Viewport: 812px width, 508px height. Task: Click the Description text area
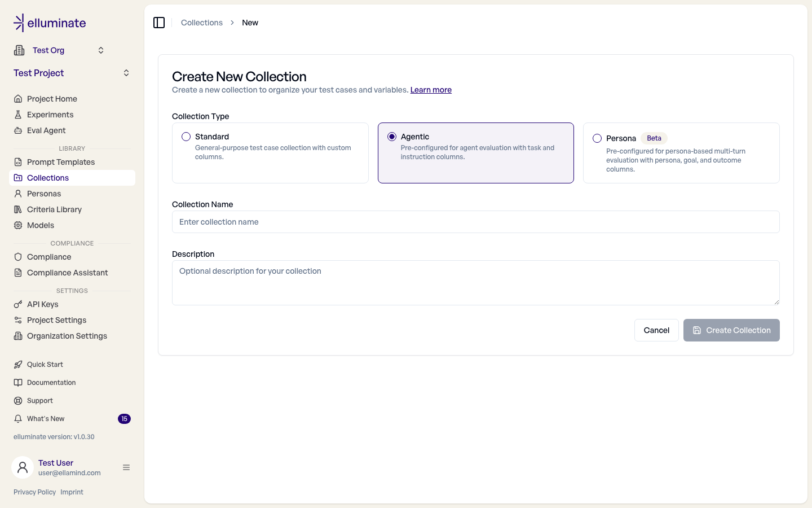pos(476,283)
